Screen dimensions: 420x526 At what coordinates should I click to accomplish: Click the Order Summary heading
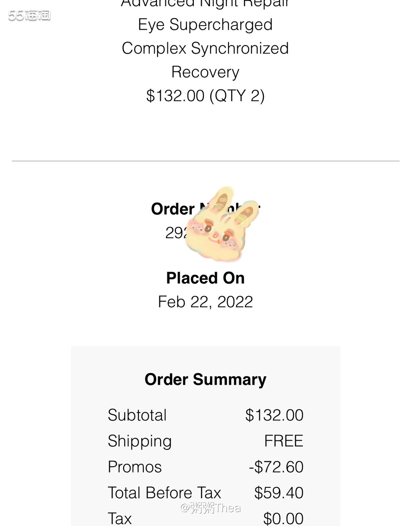tap(205, 379)
